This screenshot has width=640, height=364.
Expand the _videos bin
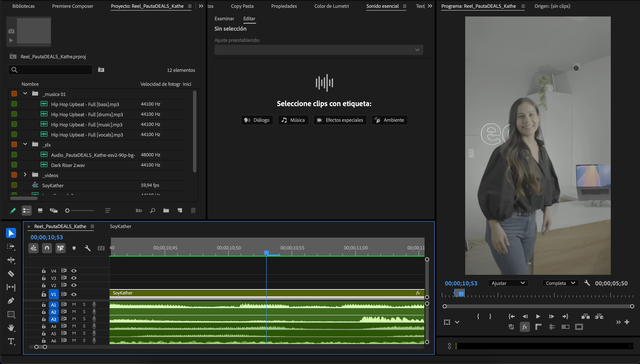25,175
